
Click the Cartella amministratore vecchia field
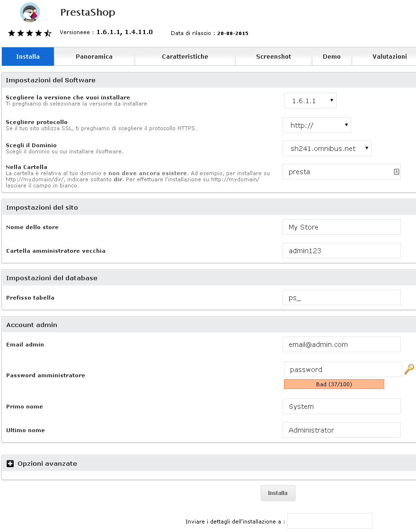point(341,251)
